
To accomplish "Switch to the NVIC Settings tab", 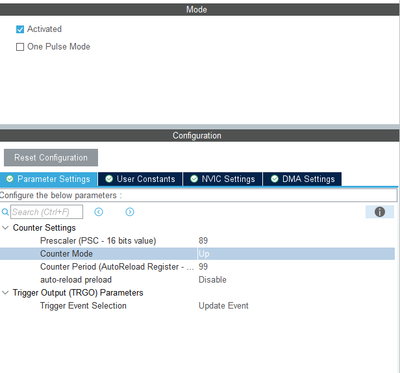I will [x=223, y=179].
